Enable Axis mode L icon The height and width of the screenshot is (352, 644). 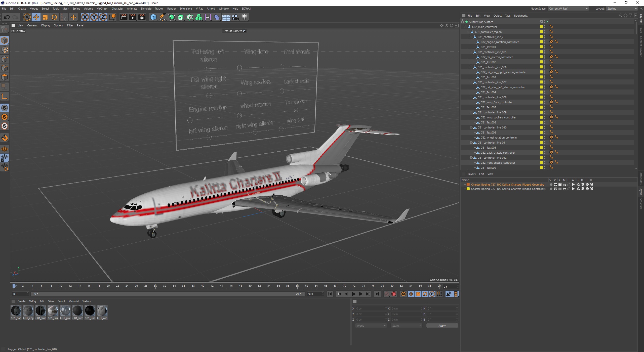5,96
